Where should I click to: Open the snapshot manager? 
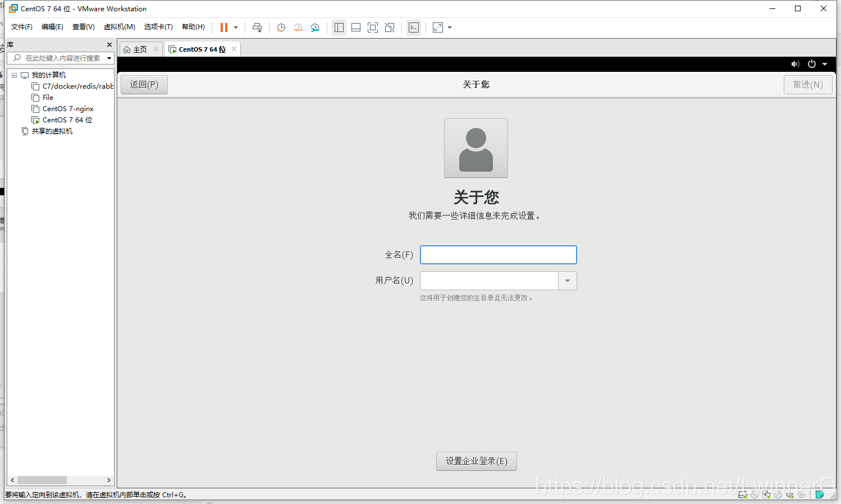point(315,28)
